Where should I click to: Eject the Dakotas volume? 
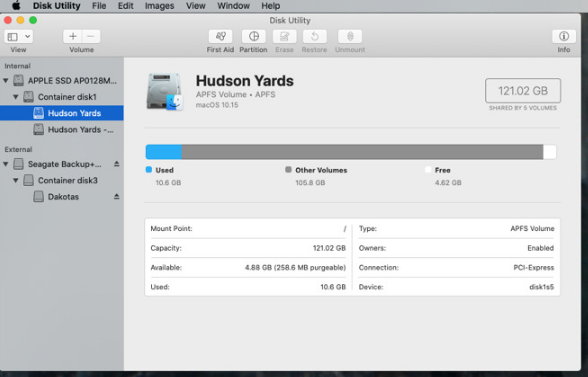click(117, 197)
